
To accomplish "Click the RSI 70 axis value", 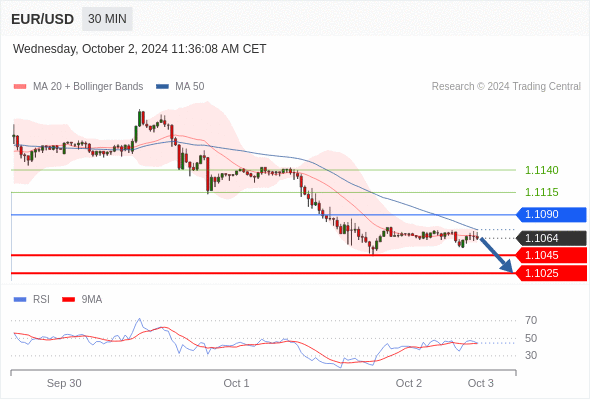I will [531, 320].
